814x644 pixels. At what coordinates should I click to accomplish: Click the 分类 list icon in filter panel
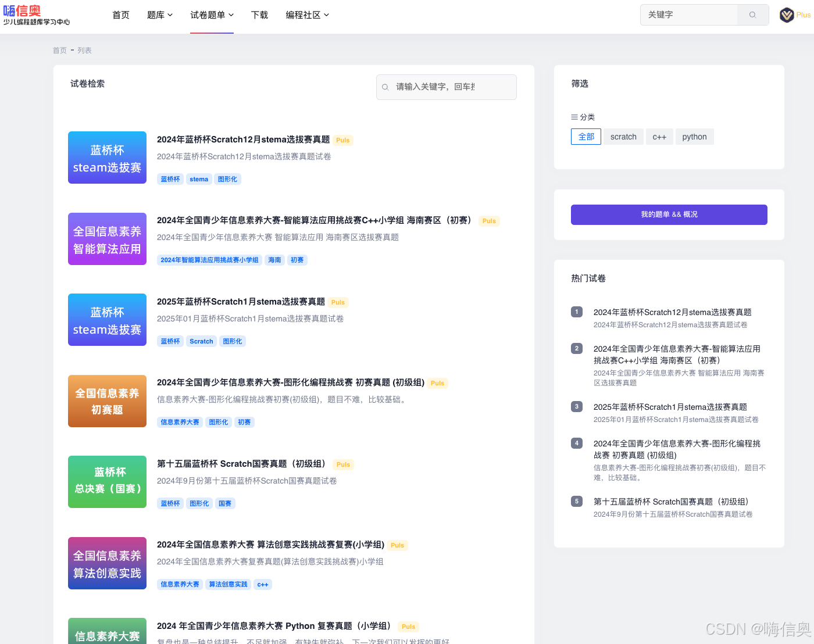[x=574, y=117]
